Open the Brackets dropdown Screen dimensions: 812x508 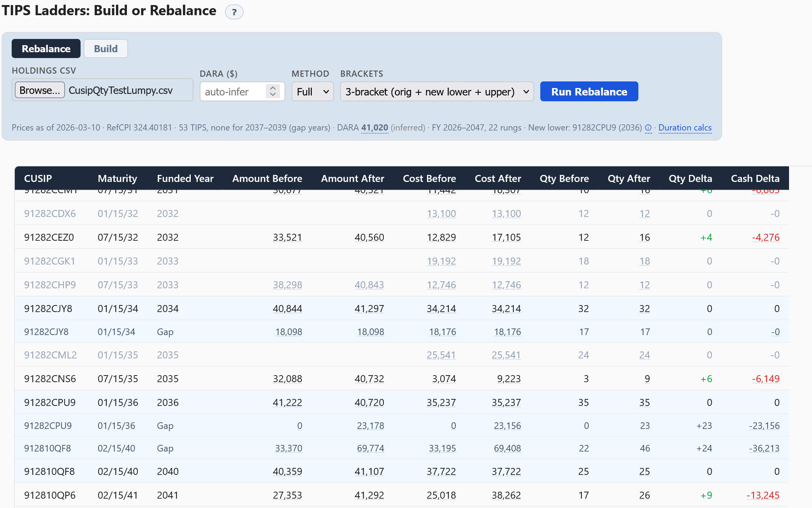[x=437, y=92]
